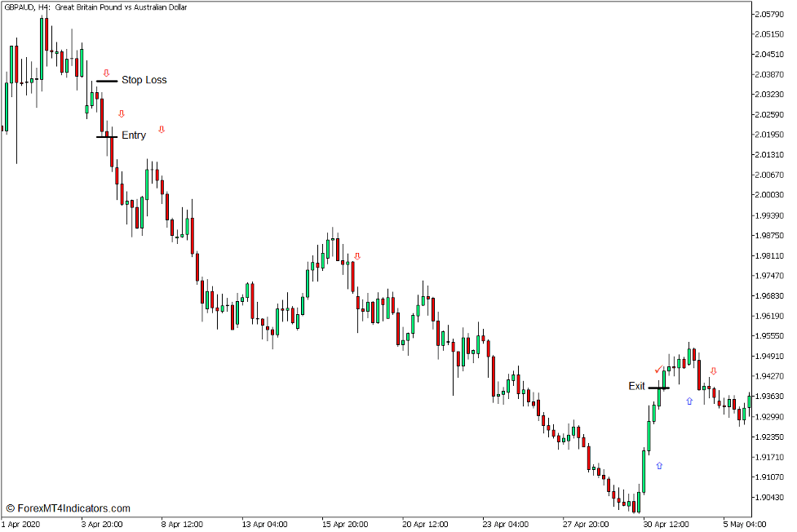The height and width of the screenshot is (532, 797).
Task: Toggle the Exit horizontal marker
Action: coord(659,388)
